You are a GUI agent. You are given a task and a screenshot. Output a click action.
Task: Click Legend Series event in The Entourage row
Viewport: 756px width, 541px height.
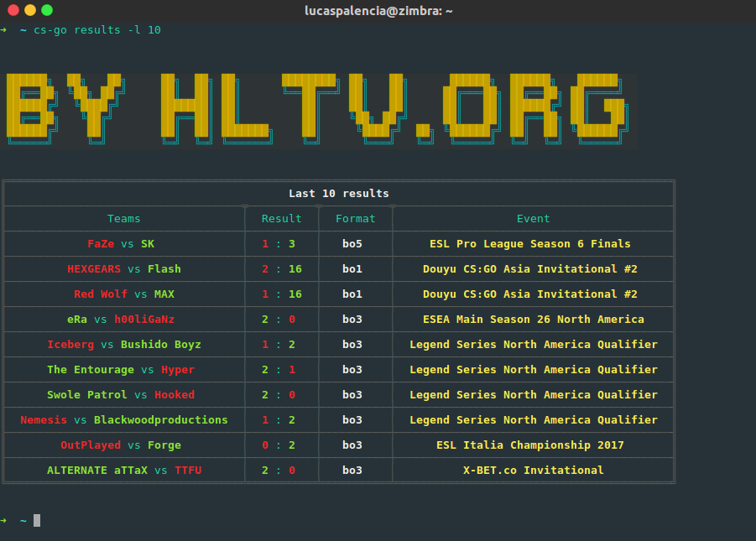coord(534,369)
